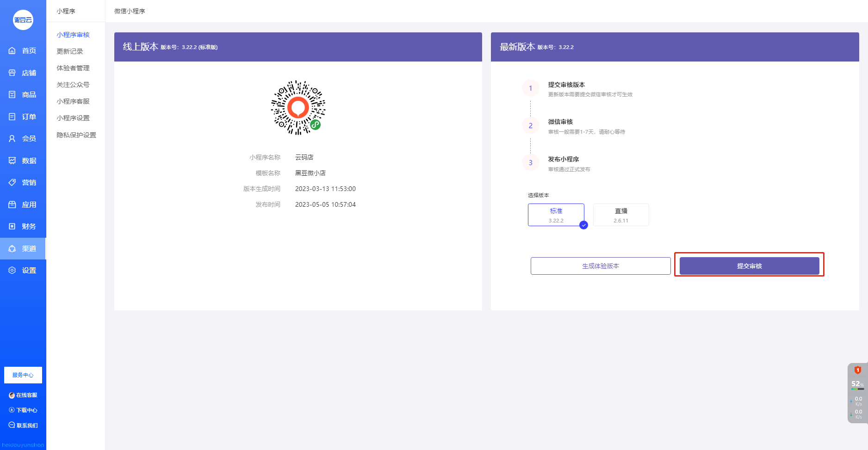Click the 会员 member icon
This screenshot has width=868, height=450.
pyautogui.click(x=12, y=139)
